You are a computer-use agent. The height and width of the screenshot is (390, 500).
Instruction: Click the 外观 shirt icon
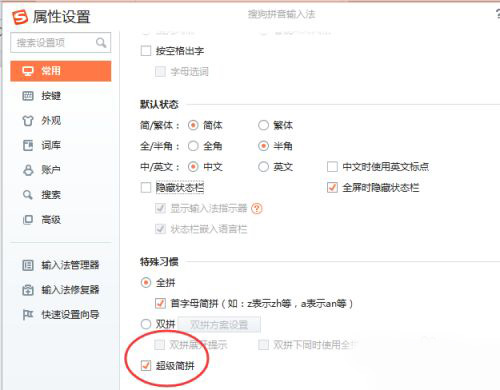(x=28, y=121)
